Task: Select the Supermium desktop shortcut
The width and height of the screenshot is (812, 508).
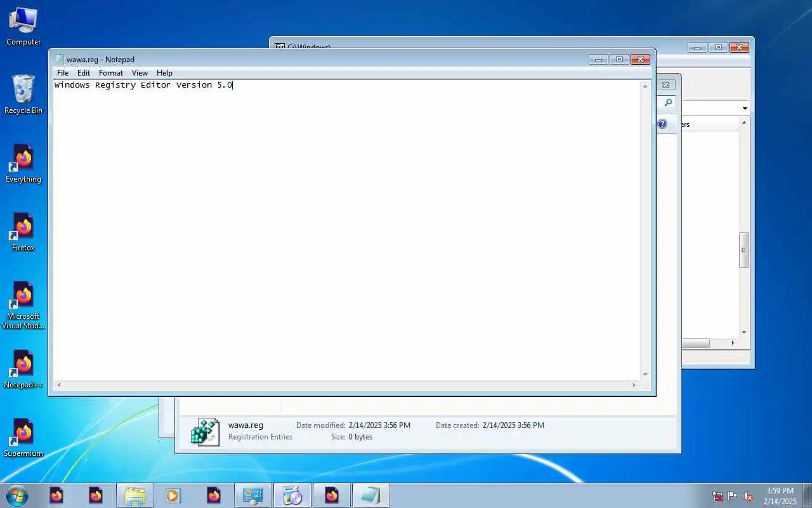Action: coord(23,438)
